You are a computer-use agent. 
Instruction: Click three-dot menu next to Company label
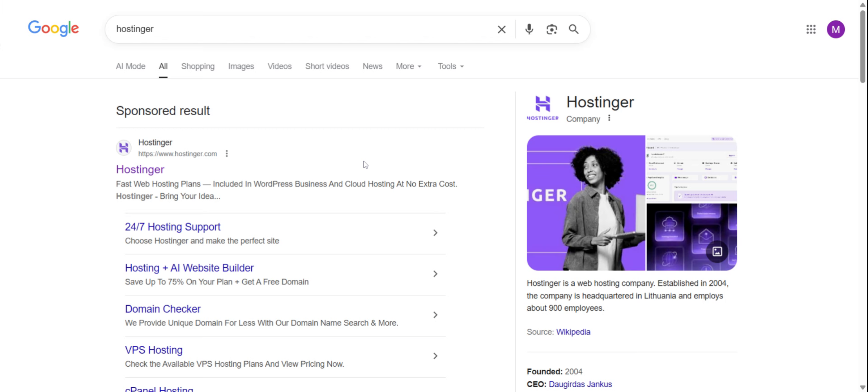(x=609, y=118)
